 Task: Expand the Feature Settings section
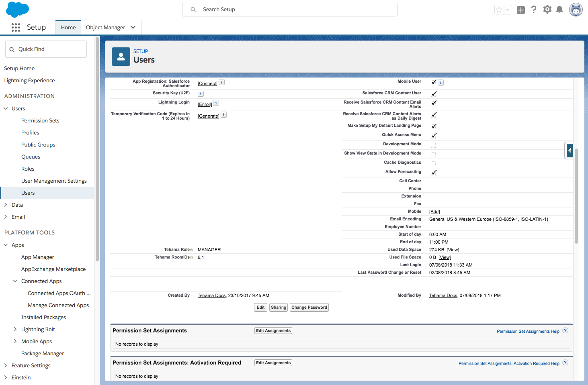tap(6, 365)
